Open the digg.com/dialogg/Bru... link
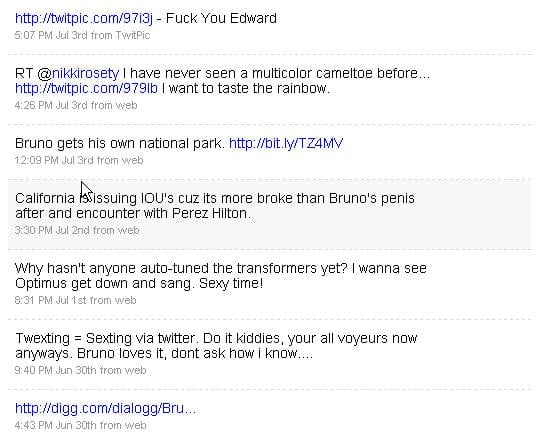This screenshot has width=549, height=440. [x=105, y=408]
